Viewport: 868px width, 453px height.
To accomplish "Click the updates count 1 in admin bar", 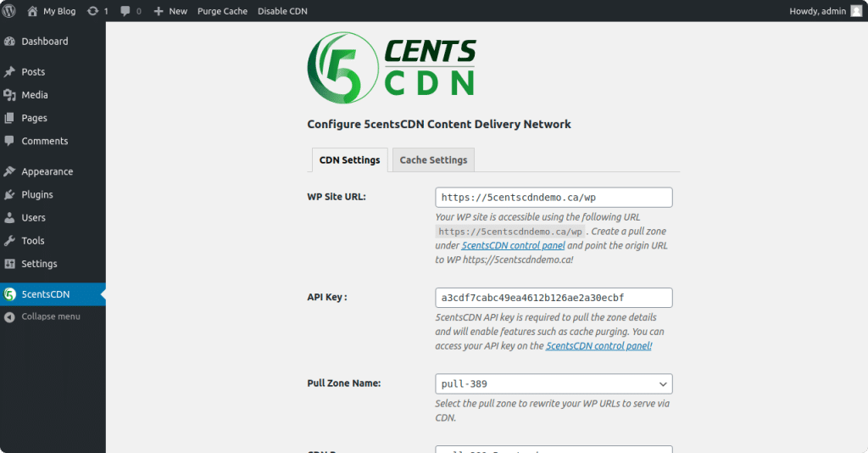I will pyautogui.click(x=106, y=11).
